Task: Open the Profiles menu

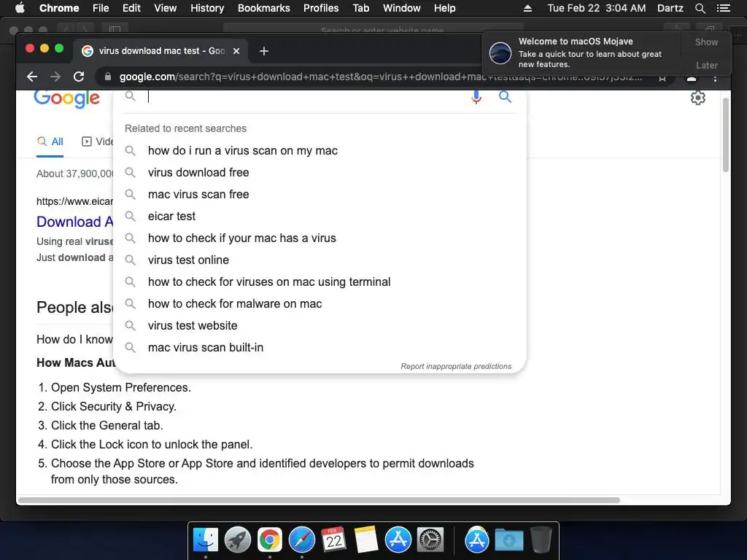Action: tap(321, 8)
